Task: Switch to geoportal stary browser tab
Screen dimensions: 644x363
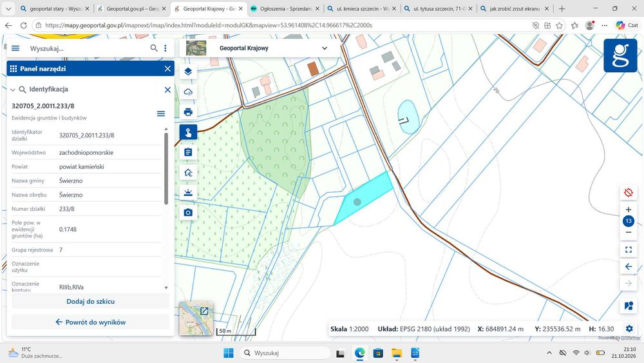Action: coord(55,8)
